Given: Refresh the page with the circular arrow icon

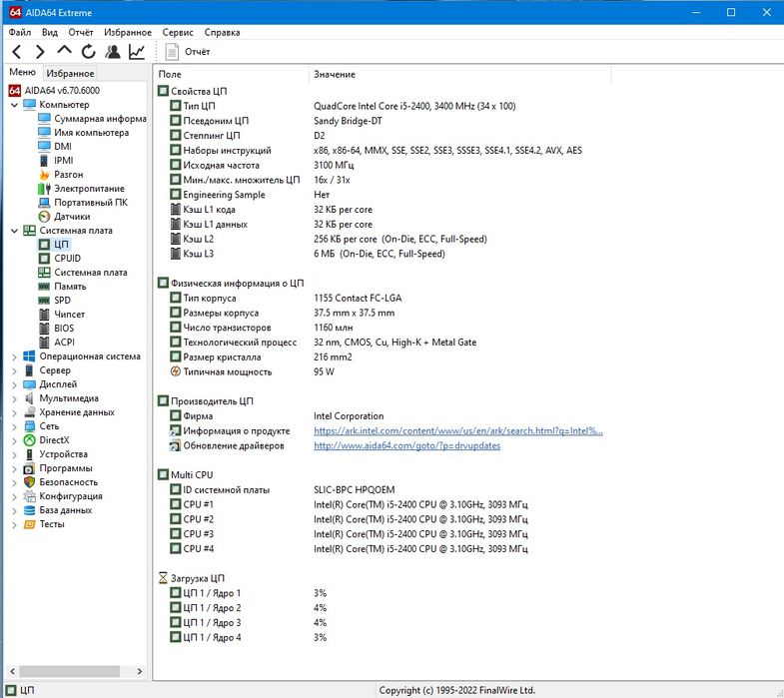Looking at the screenshot, I should point(89,52).
